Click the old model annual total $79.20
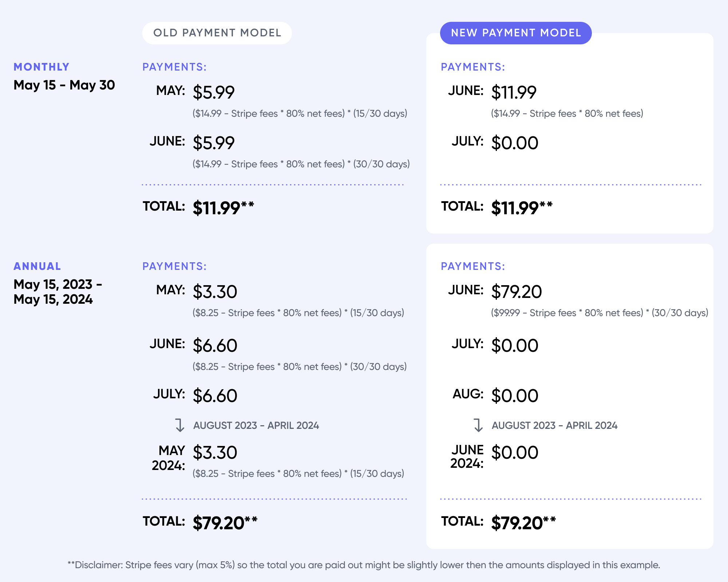The width and height of the screenshot is (728, 582). [x=225, y=523]
